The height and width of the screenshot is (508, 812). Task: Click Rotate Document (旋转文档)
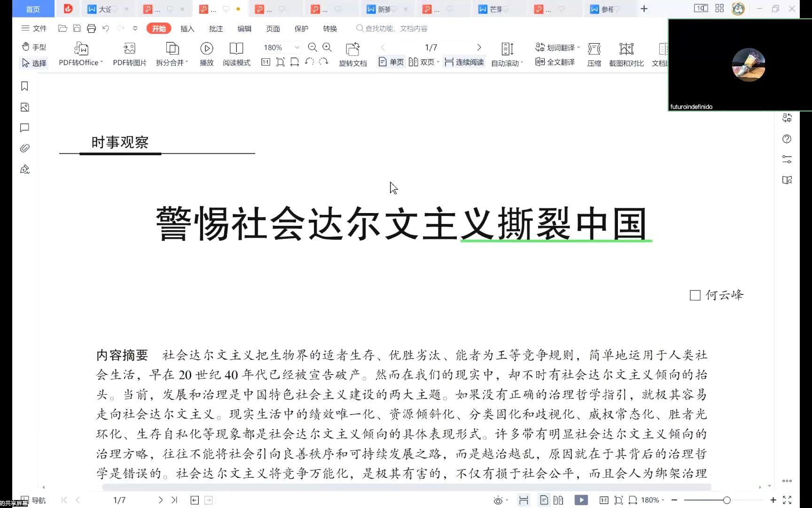(x=353, y=55)
